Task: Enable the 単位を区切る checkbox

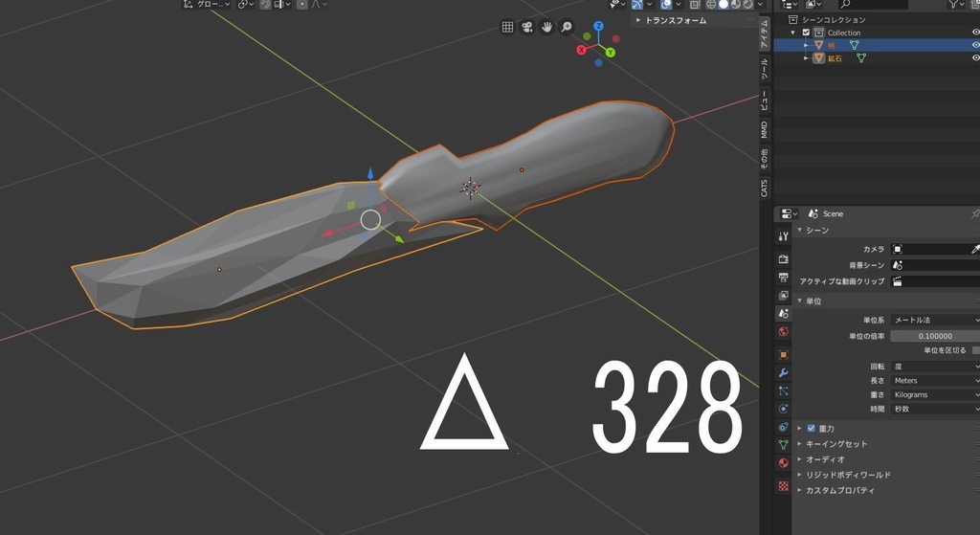Action: pyautogui.click(x=975, y=350)
